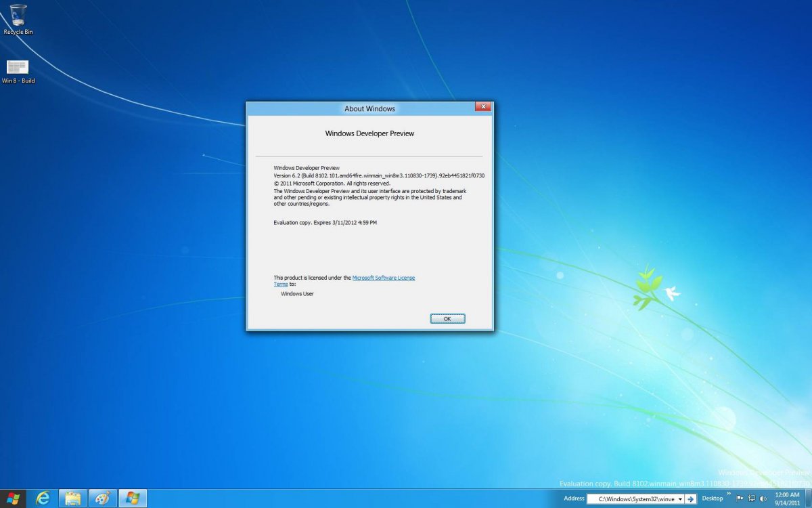The image size is (812, 508).
Task: Close the About Windows dialog
Action: click(x=483, y=107)
